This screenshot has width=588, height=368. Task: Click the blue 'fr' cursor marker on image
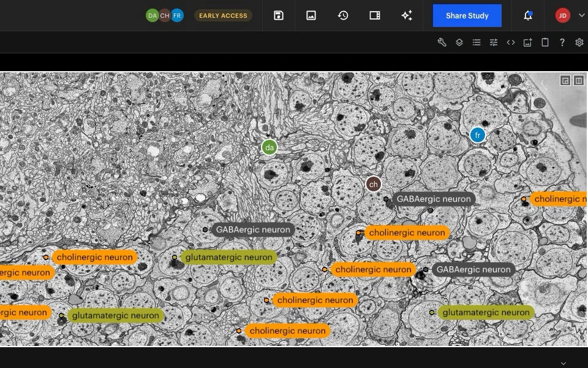477,135
